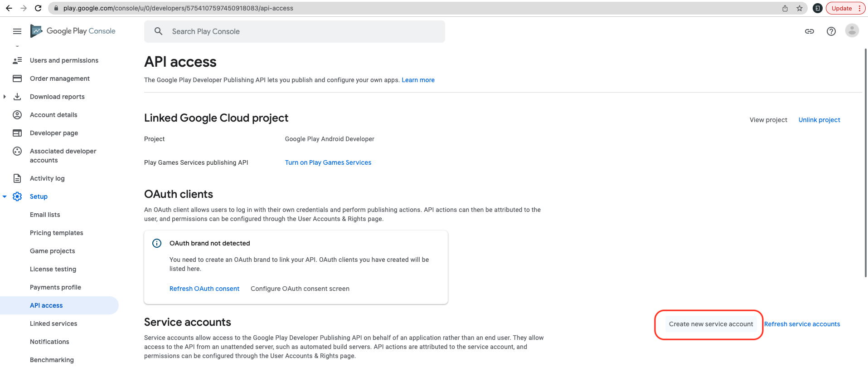Open Order management page
Viewport: 868px width, 368px height.
[60, 79]
